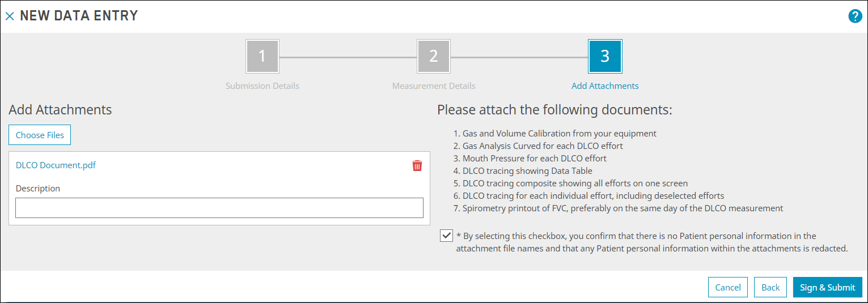The image size is (868, 303).
Task: Open the DLCO Document.pdf link
Action: (x=56, y=165)
